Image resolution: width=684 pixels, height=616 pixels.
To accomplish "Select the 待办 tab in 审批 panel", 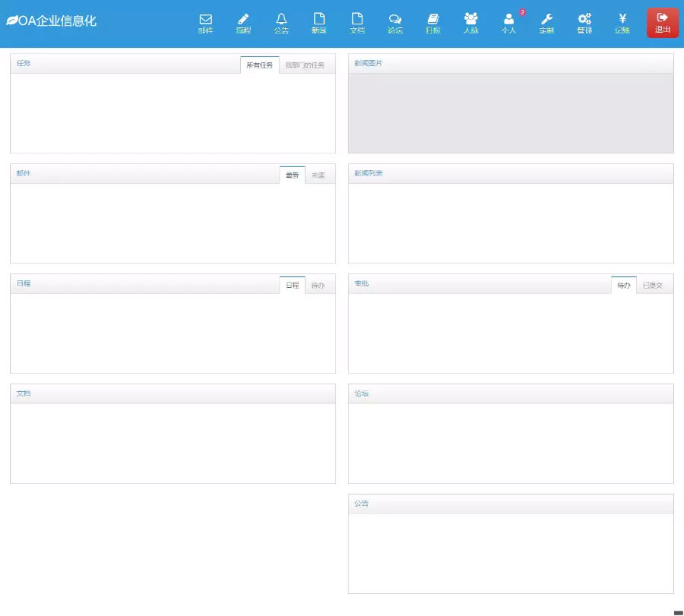I will point(624,286).
